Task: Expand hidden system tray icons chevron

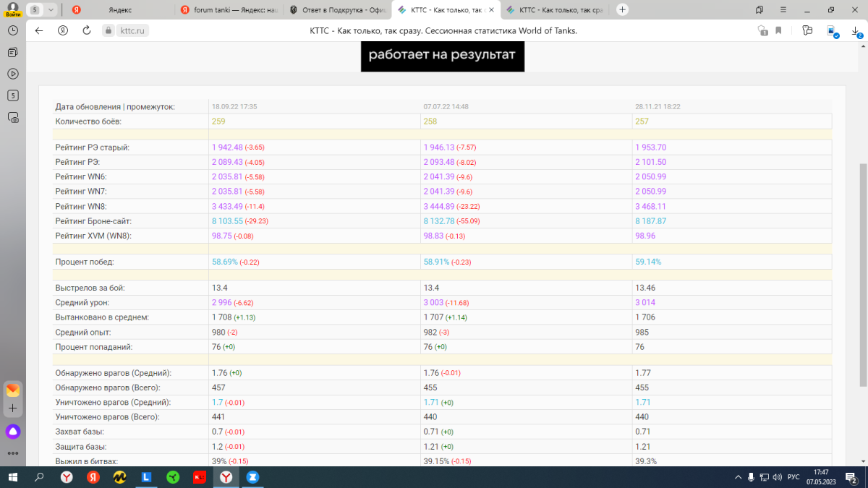Action: pyautogui.click(x=738, y=477)
